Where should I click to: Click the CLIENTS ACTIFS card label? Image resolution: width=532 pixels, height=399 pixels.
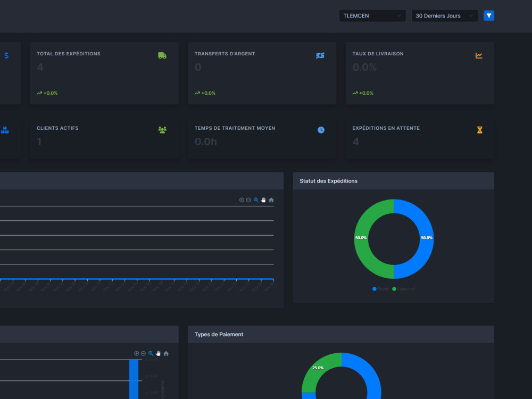point(57,128)
